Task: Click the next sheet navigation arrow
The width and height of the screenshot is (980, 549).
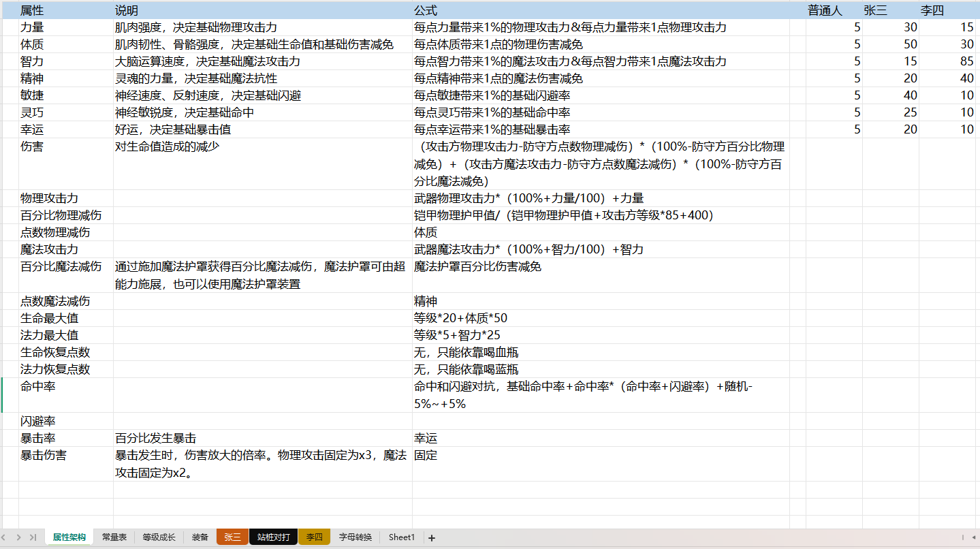Action: [19, 537]
